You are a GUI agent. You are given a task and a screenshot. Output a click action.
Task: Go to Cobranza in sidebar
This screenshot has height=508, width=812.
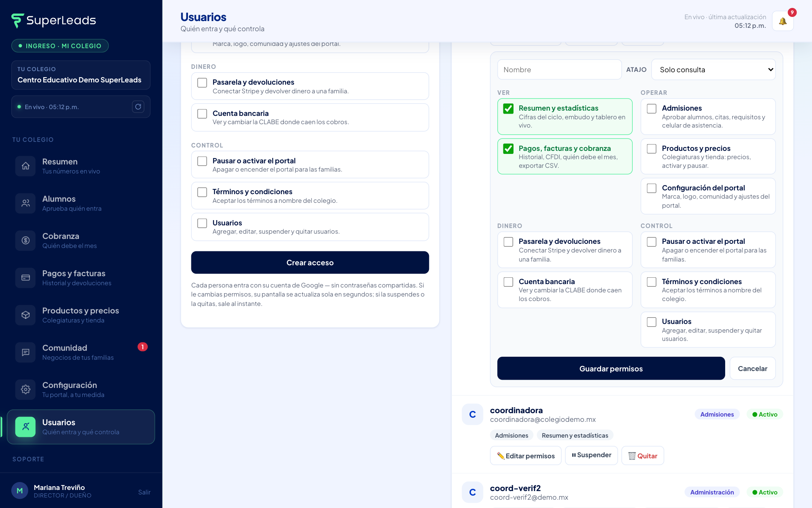[x=81, y=240]
